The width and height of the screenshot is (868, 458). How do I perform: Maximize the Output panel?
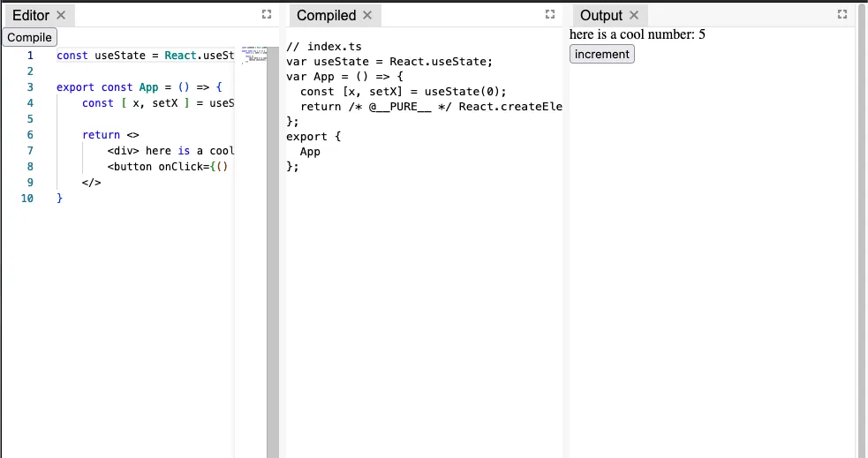click(842, 14)
